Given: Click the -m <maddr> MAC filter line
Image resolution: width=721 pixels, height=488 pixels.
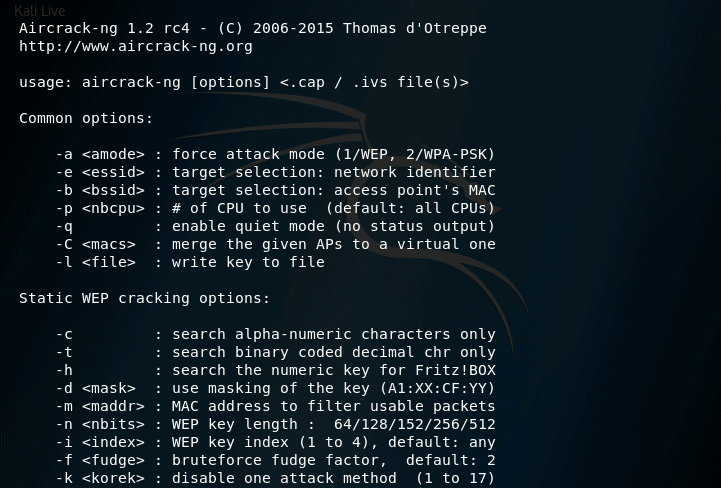Looking at the screenshot, I should [x=275, y=406].
